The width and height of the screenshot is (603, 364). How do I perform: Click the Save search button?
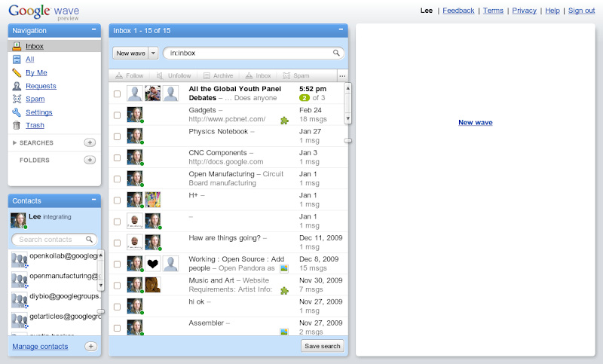[x=323, y=346]
